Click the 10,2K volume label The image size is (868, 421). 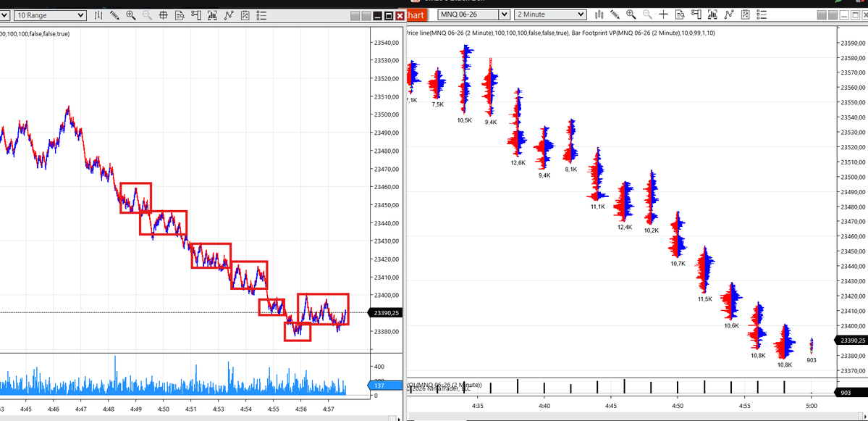click(x=651, y=230)
